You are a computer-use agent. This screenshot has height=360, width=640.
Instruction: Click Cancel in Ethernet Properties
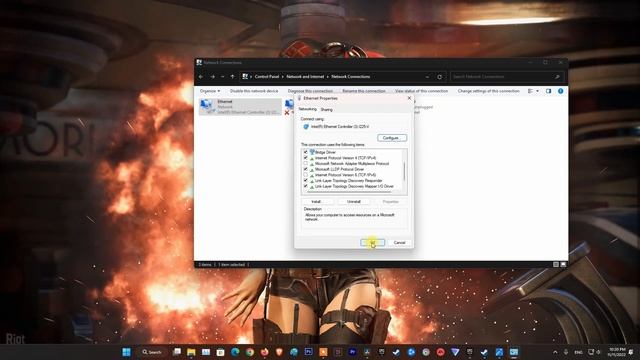[x=399, y=242]
